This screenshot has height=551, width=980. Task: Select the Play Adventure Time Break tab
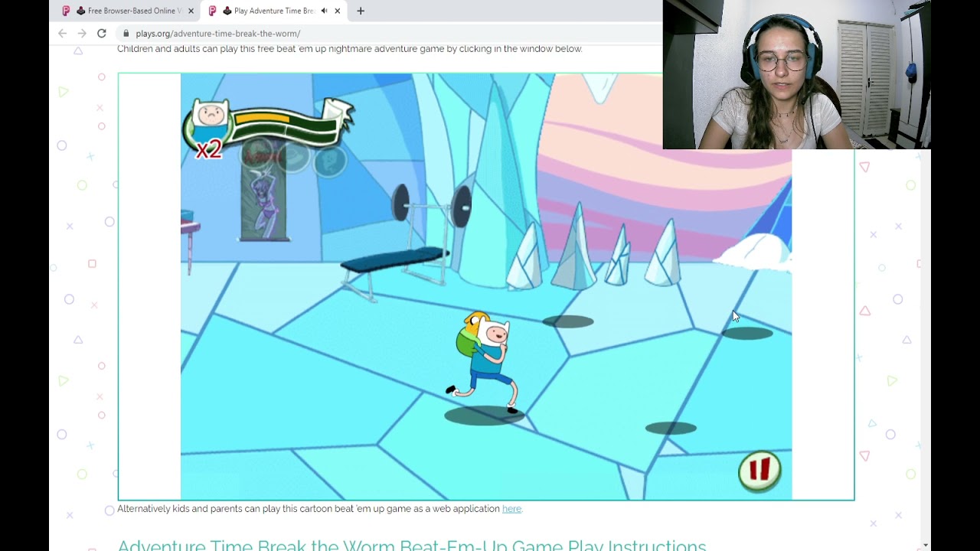point(273,11)
